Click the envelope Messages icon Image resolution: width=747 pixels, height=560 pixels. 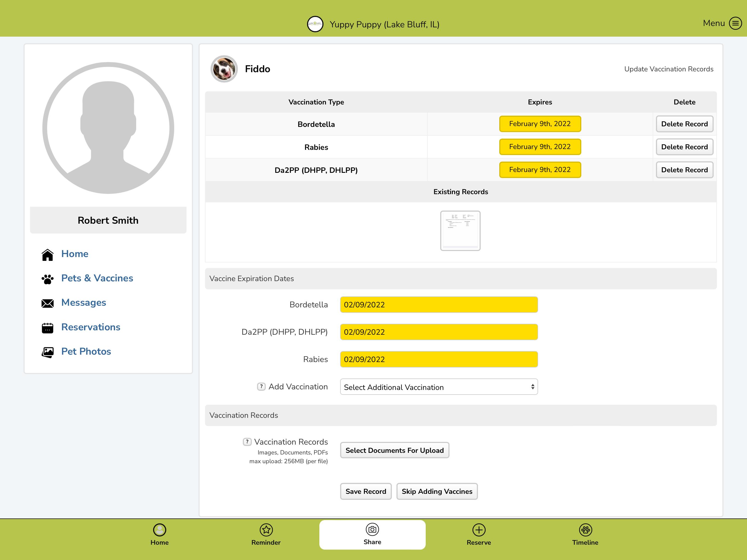pyautogui.click(x=47, y=303)
